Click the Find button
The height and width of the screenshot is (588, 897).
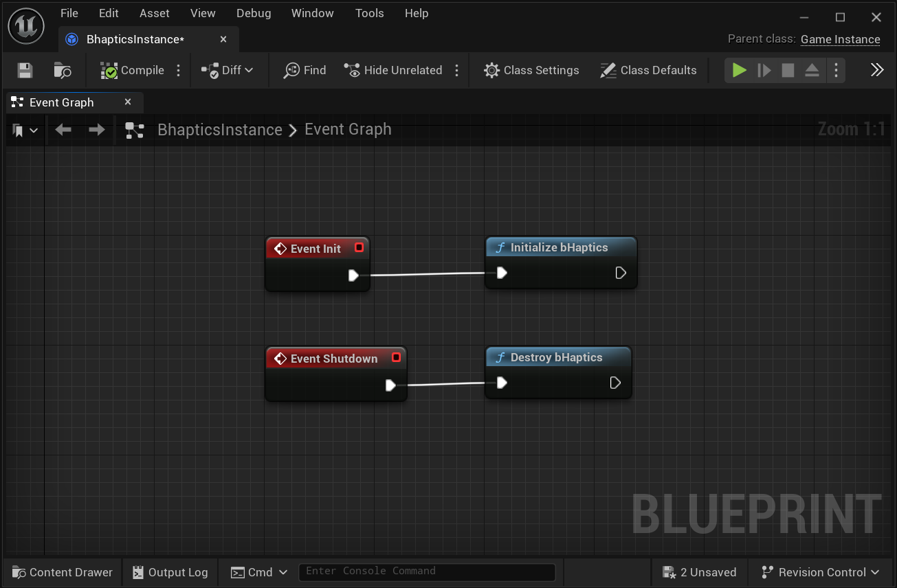[305, 70]
